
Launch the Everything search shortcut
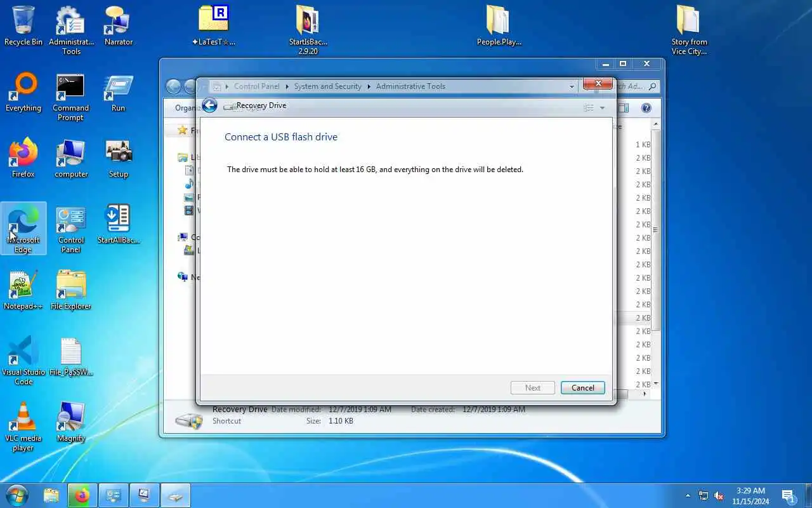pos(23,93)
